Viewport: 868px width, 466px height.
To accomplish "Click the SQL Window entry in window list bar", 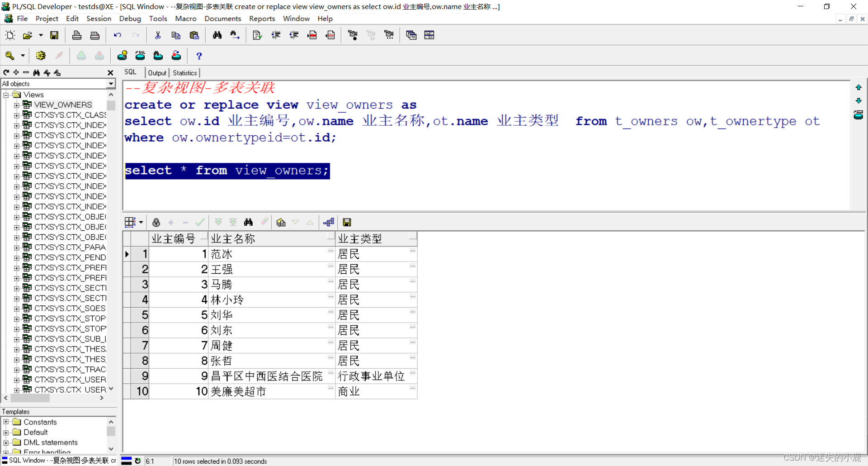I will 59,461.
